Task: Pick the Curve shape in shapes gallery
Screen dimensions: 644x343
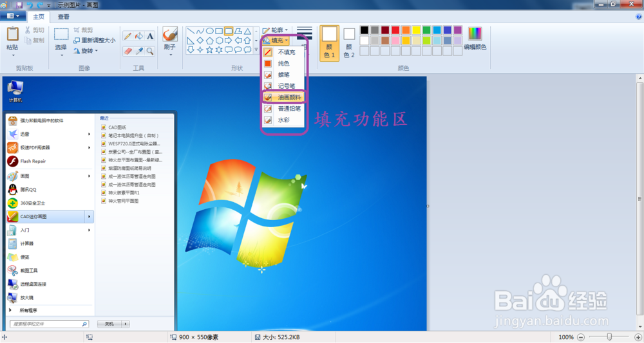Action: click(200, 31)
